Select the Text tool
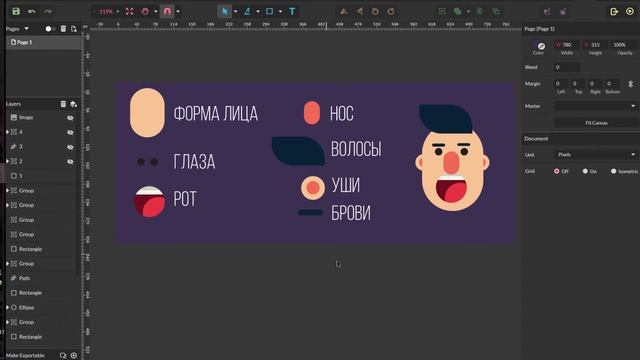Viewport: 640px width, 360px height. coord(292,11)
